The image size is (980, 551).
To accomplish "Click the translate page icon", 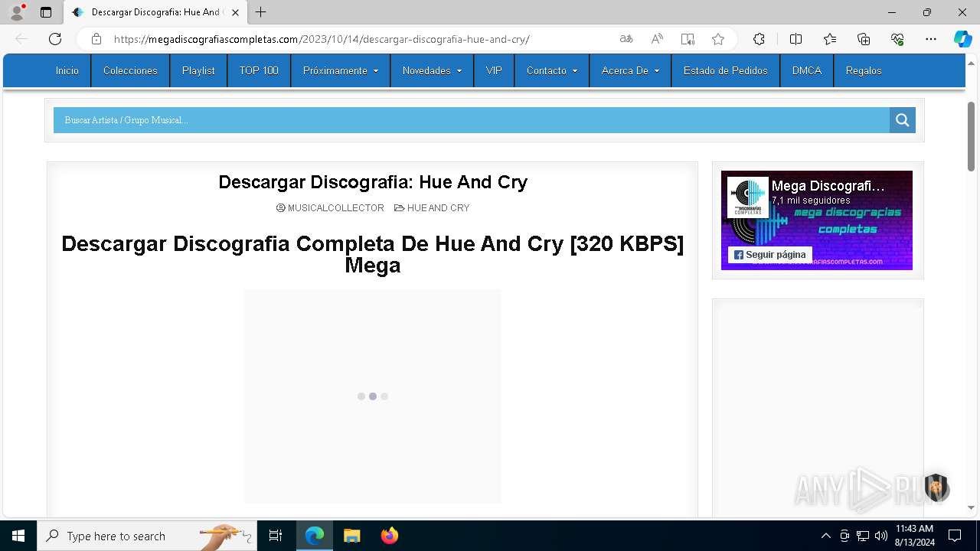I will point(626,39).
